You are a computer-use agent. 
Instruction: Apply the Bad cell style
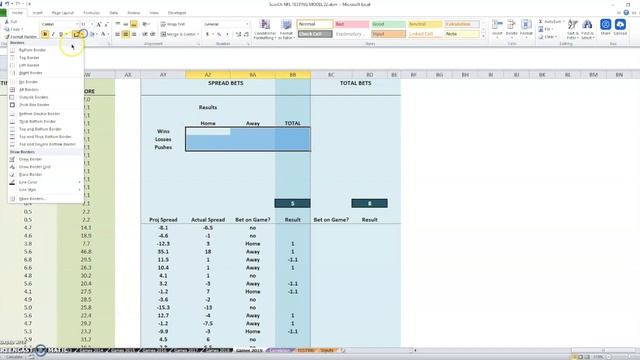coord(351,24)
